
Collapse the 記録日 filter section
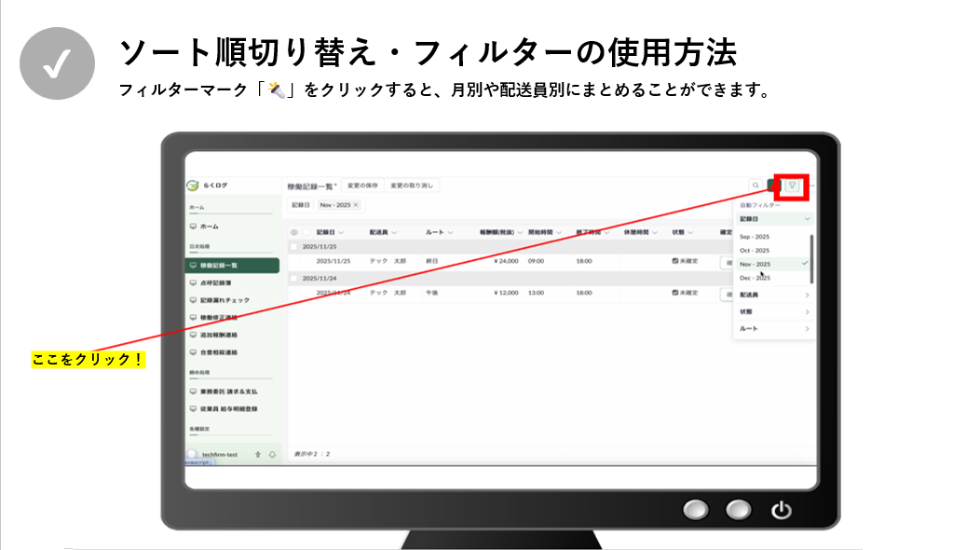pos(807,219)
